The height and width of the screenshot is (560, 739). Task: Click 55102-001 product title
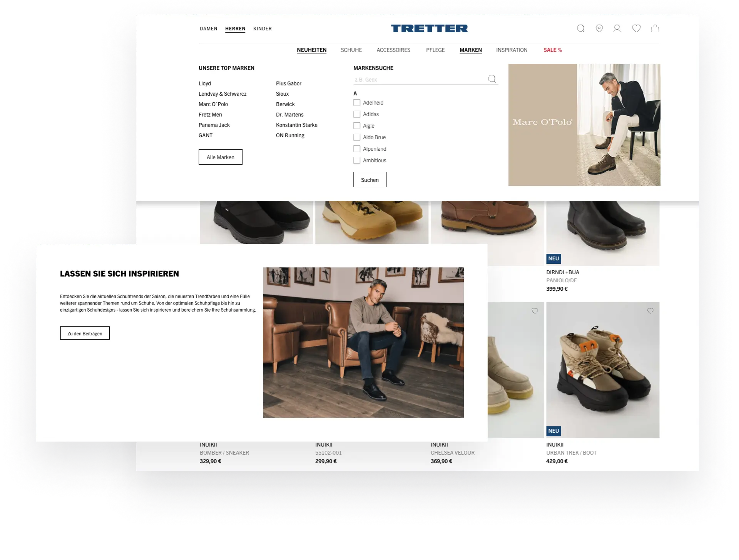pos(328,453)
